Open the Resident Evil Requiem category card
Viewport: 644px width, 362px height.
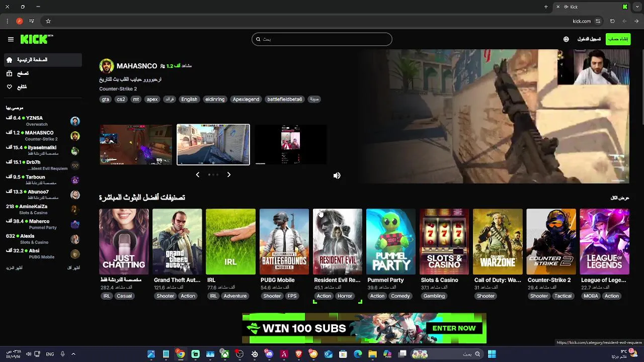[x=338, y=242]
